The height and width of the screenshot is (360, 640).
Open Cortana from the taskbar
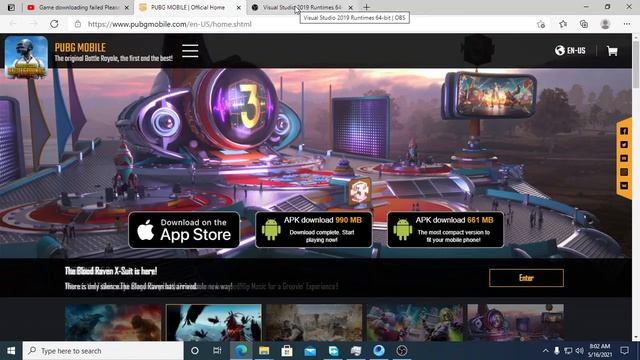pyautogui.click(x=195, y=351)
